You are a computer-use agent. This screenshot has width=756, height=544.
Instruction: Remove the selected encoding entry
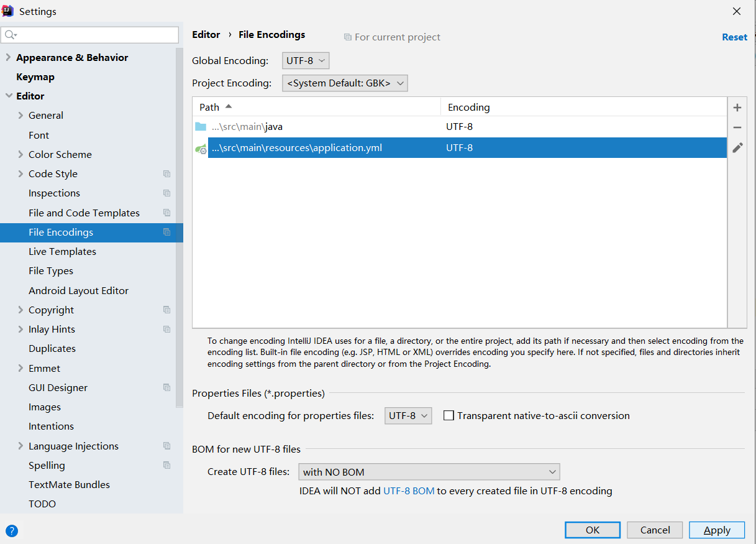(x=737, y=127)
